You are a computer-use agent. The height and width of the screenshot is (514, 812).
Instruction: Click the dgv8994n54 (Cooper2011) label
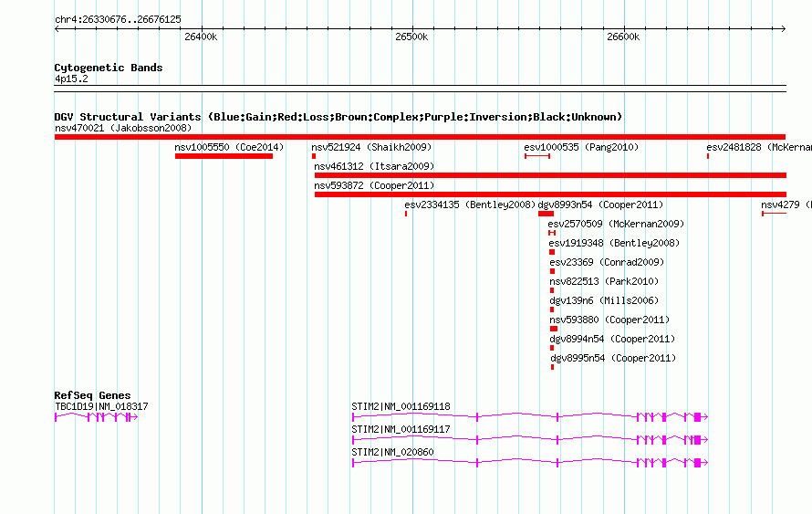[x=612, y=339]
